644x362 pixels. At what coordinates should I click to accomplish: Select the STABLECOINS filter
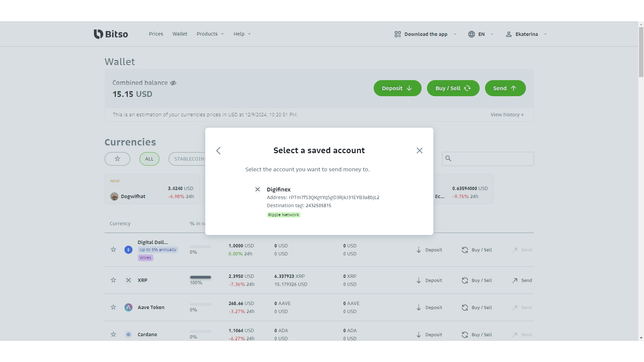[x=187, y=159]
